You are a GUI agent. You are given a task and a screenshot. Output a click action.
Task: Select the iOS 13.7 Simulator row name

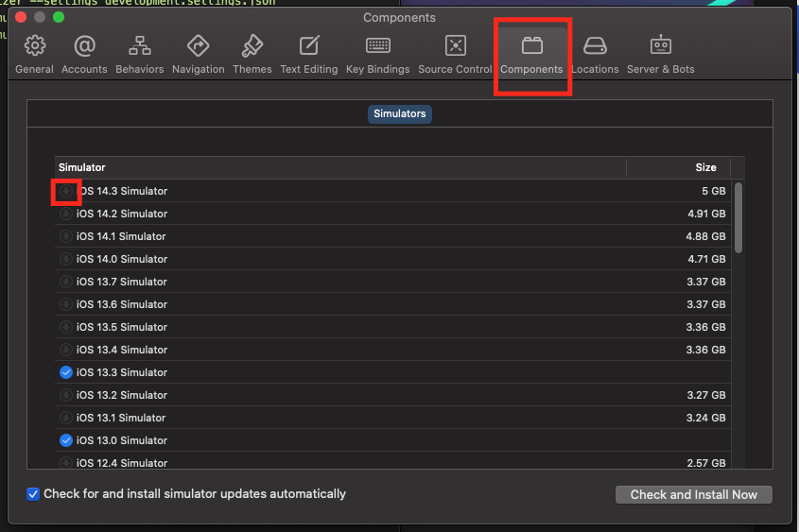coord(122,282)
